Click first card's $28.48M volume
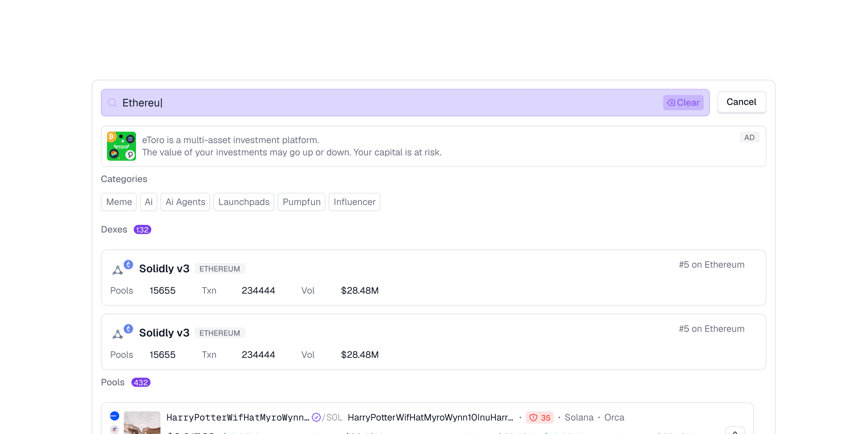868x434 pixels. point(360,291)
